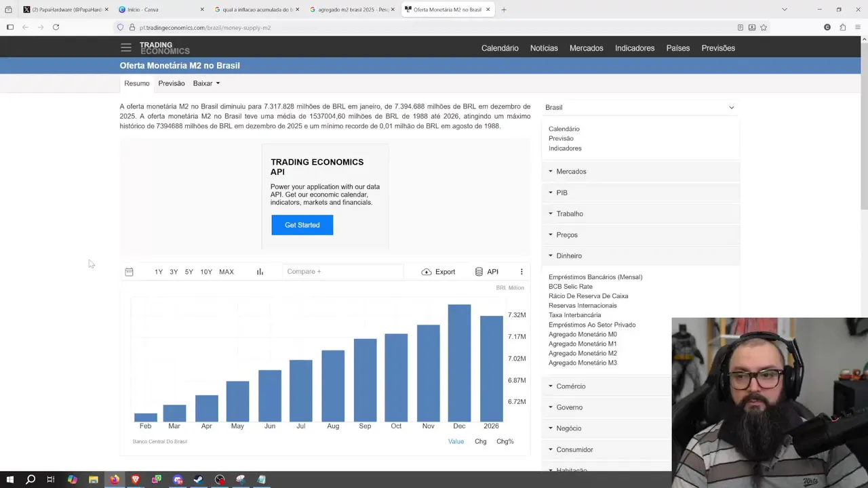Open the API database icon button
868x488 pixels.
coord(487,272)
